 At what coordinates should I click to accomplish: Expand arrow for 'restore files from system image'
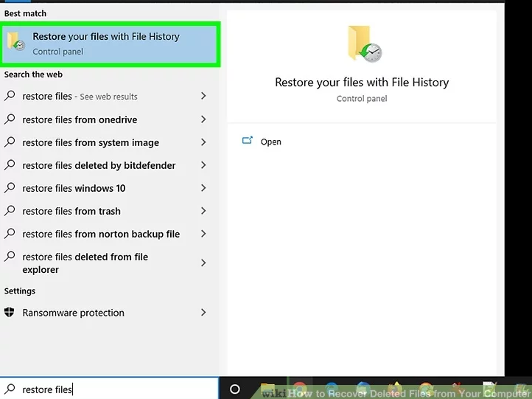click(x=203, y=142)
